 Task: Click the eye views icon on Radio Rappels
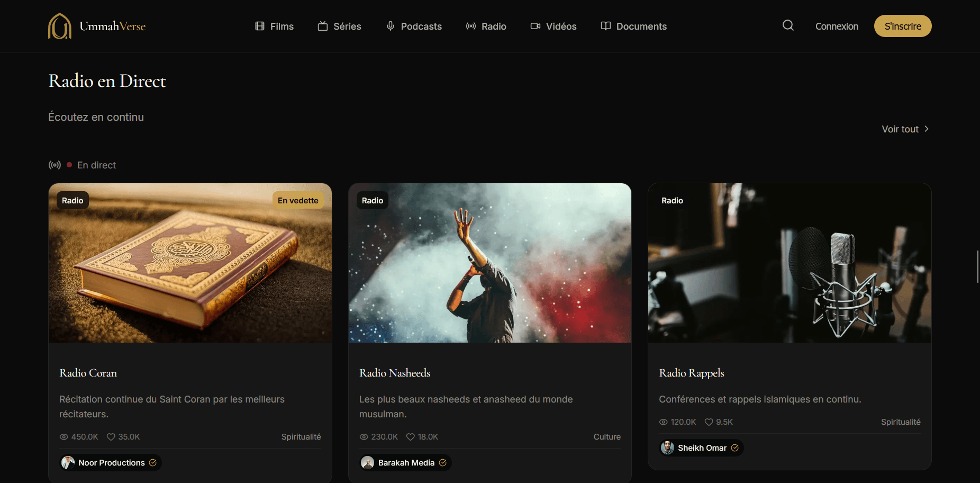(x=664, y=422)
